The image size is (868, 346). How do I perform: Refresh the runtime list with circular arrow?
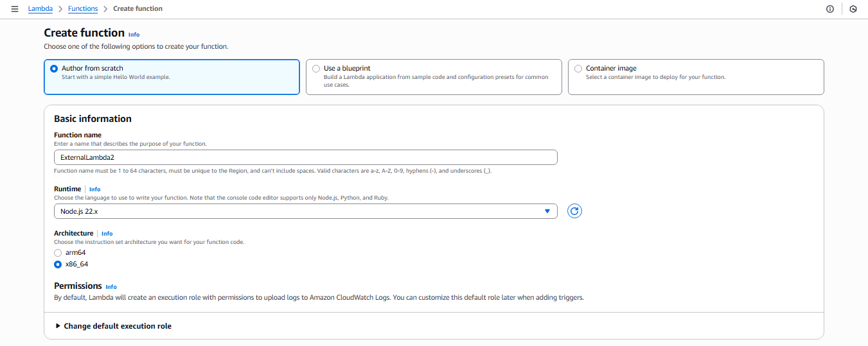pyautogui.click(x=574, y=211)
